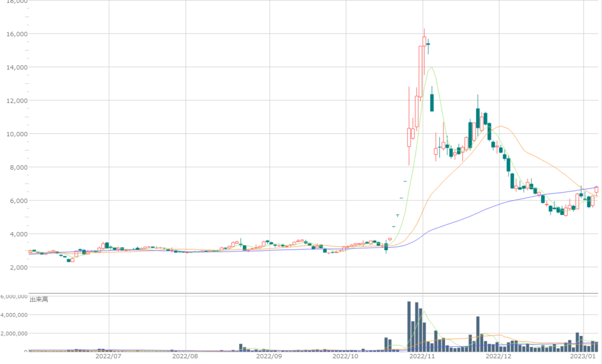Image resolution: width=602 pixels, height=364 pixels.
Task: Click the 4,000,000 volume axis label
Action: [x=14, y=315]
